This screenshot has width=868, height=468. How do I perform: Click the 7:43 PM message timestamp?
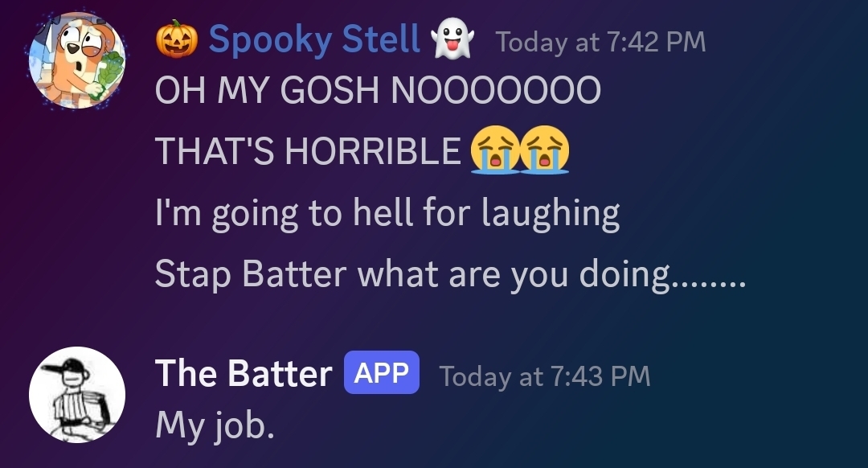tap(544, 376)
